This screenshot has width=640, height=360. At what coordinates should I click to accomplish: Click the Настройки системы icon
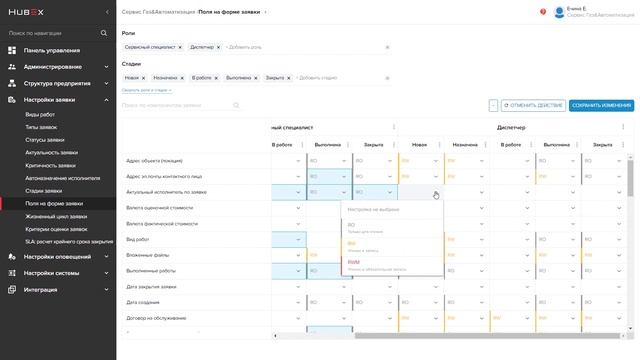[x=12, y=273]
